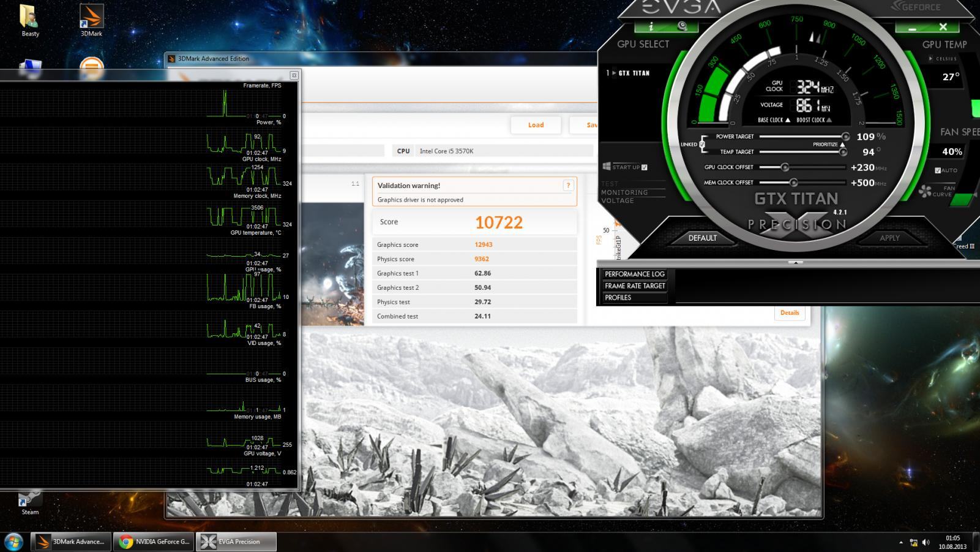Switch to 3DMark Advanced taskbar button
Image resolution: width=980 pixels, height=552 pixels.
[x=72, y=542]
